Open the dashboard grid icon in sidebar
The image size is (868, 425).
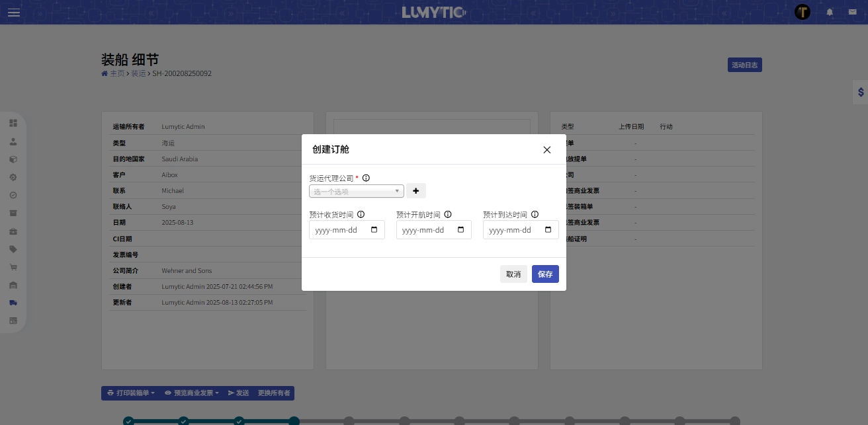[13, 123]
